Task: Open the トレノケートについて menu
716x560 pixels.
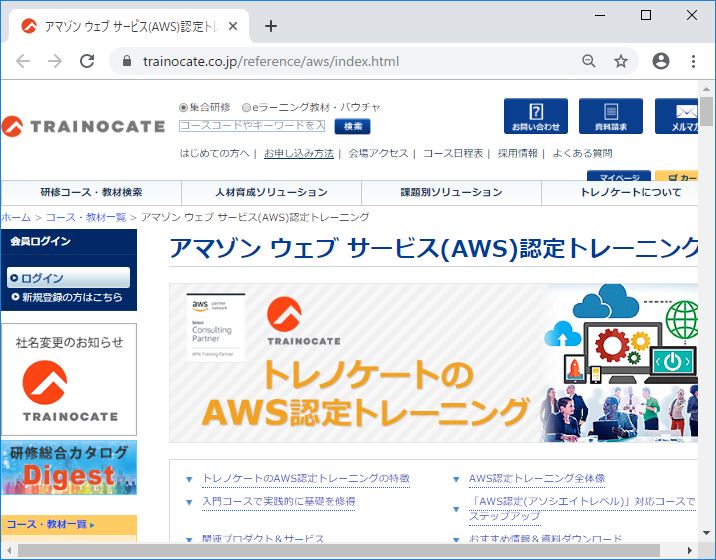Action: click(620, 192)
